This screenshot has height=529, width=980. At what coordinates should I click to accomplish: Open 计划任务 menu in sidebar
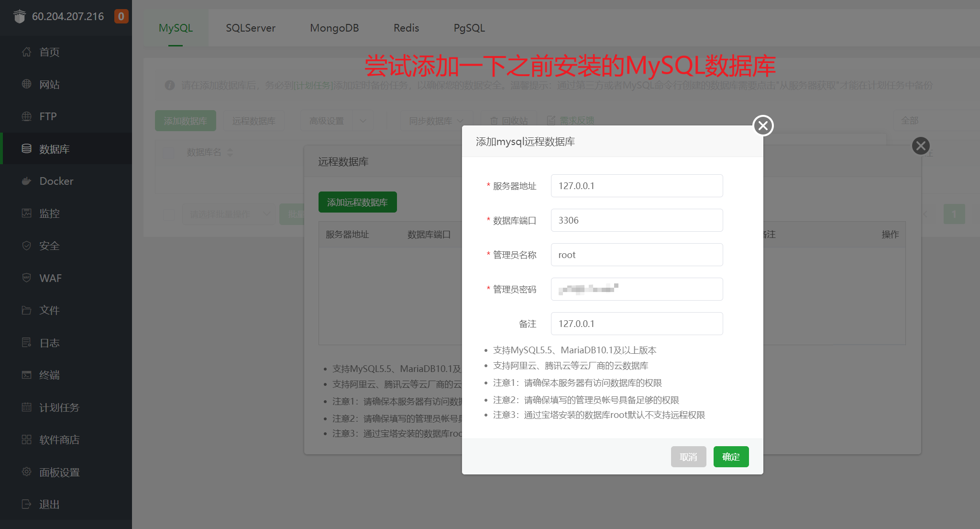66,407
